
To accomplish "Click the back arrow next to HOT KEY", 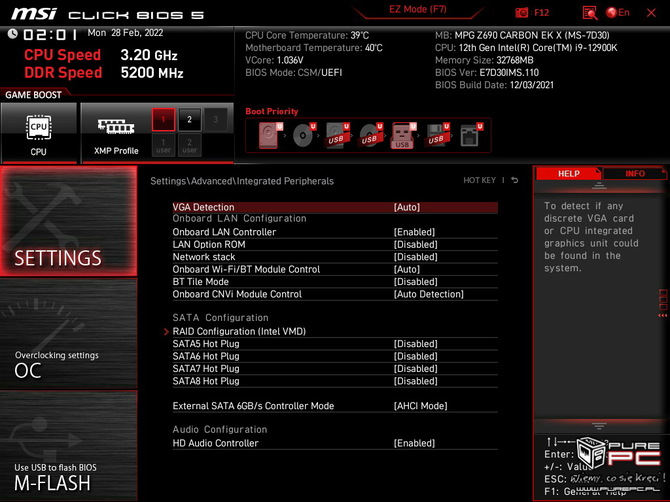I will [515, 180].
